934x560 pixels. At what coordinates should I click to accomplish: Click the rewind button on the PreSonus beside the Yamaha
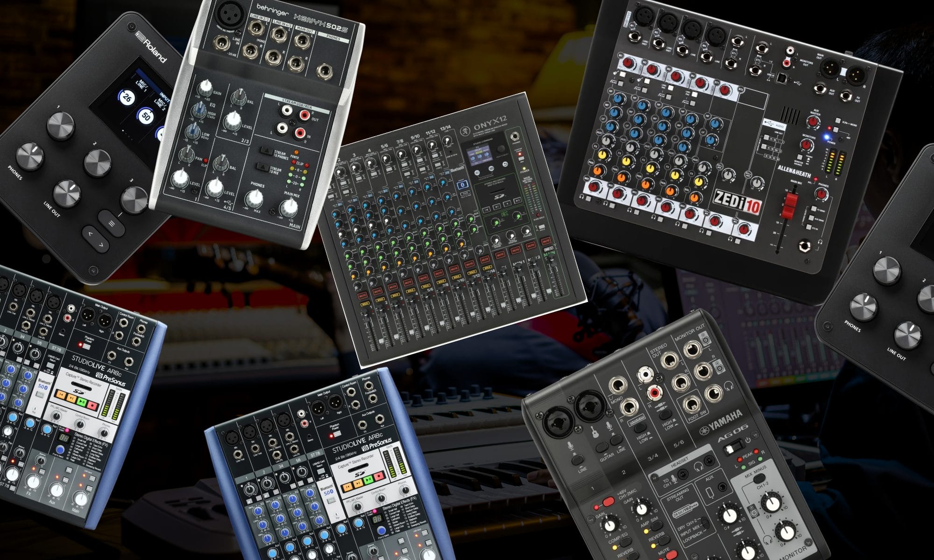point(347,486)
